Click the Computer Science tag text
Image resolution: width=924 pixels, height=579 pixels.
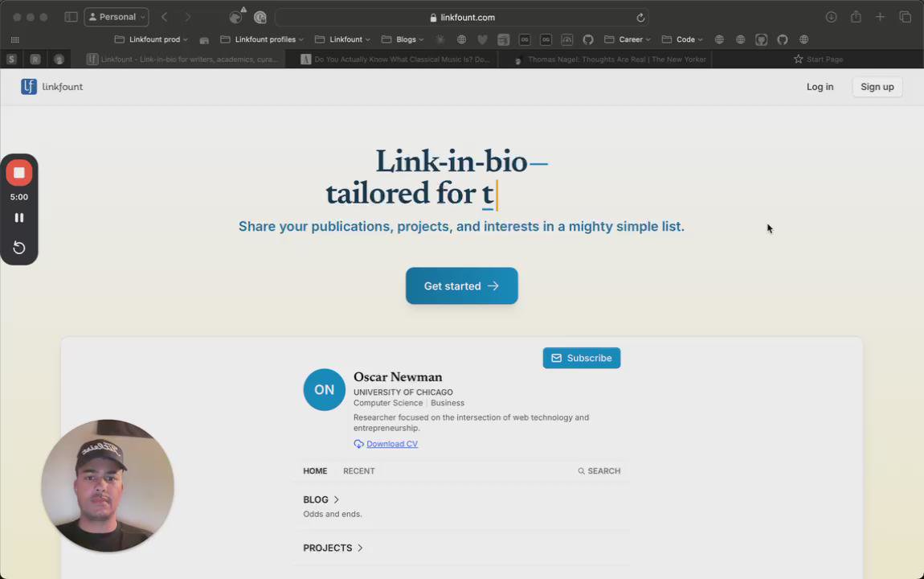tap(388, 403)
